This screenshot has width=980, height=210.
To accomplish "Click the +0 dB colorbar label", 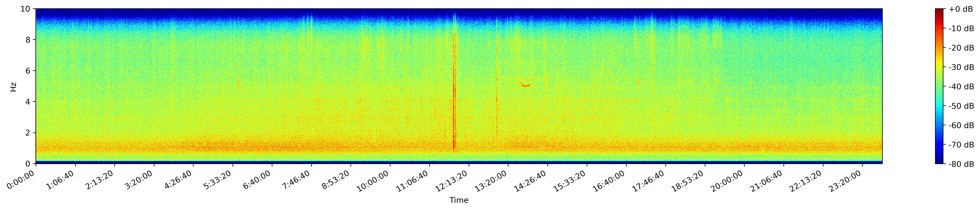I will (x=961, y=9).
